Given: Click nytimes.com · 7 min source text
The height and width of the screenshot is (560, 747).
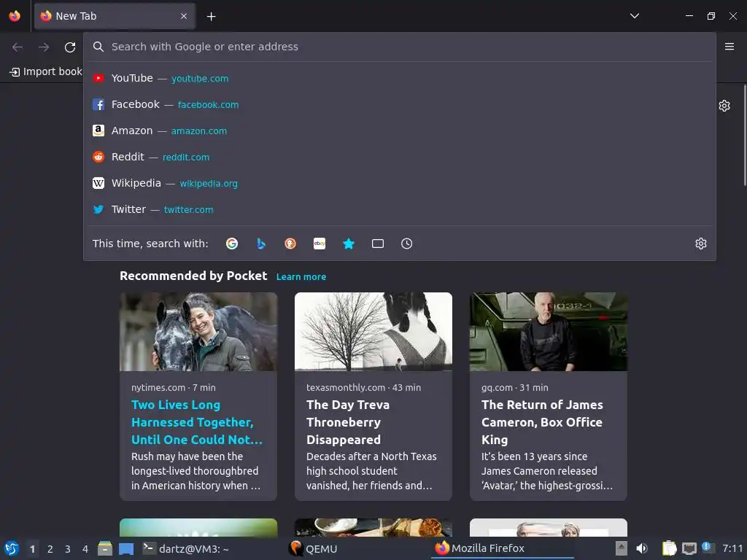Looking at the screenshot, I should click(x=174, y=388).
